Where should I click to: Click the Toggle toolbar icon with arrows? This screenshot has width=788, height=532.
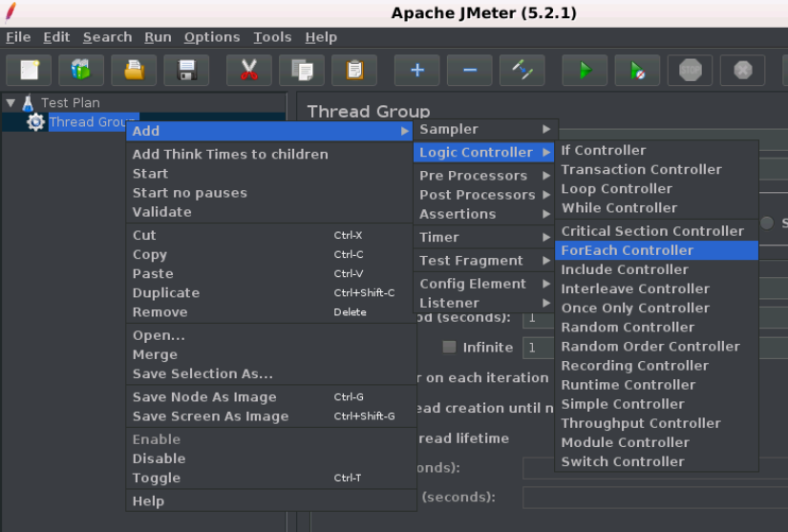(522, 70)
